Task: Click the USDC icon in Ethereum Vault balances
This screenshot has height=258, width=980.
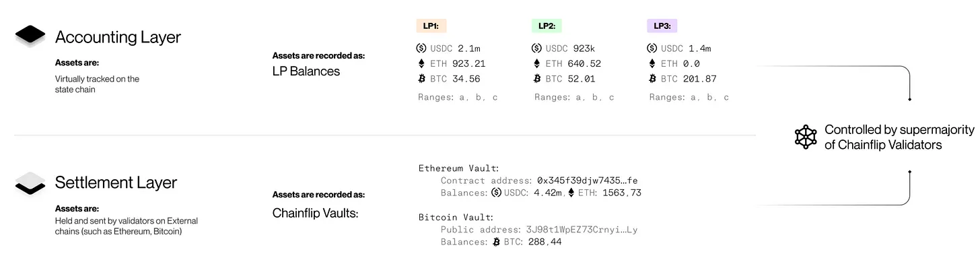Action: pos(496,193)
